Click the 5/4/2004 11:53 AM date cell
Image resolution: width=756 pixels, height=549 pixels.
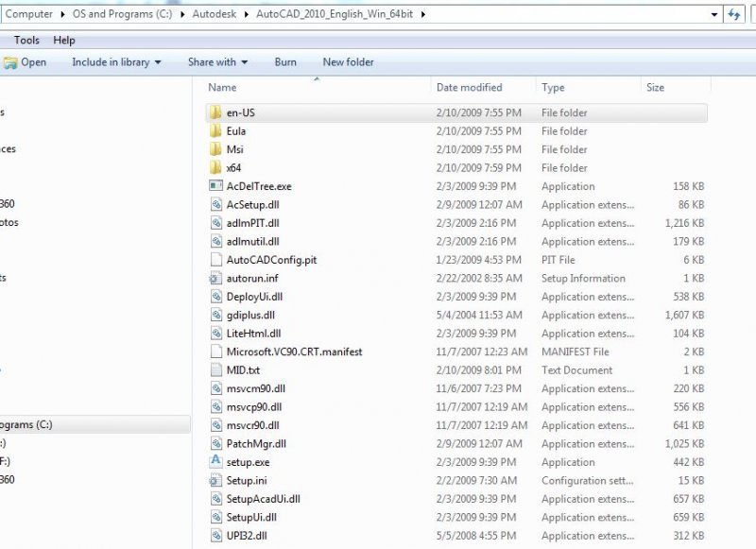coord(479,315)
